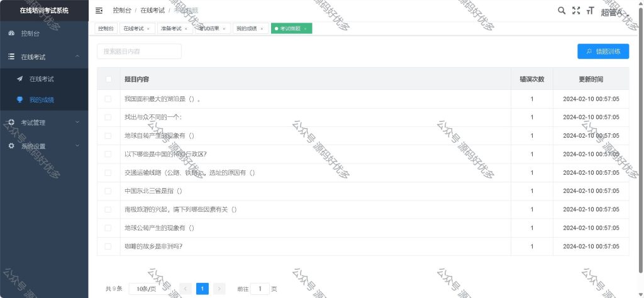Select the 中国东北三省是指 checkbox
Image resolution: width=644 pixels, height=298 pixels.
[108, 191]
